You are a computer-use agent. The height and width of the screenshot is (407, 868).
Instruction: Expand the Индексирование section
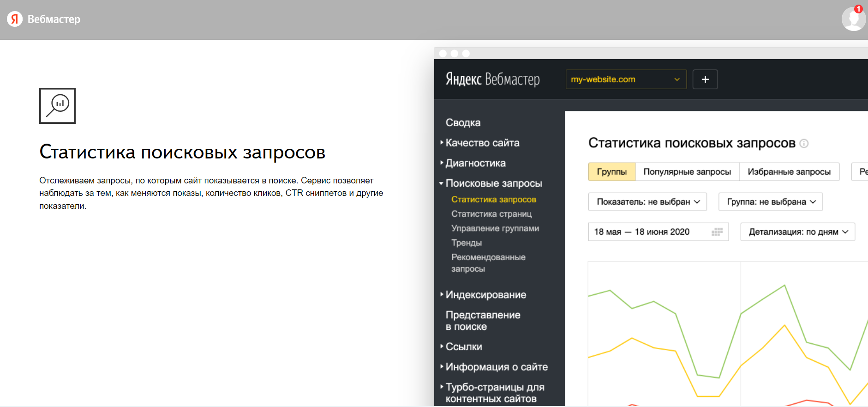coord(483,295)
